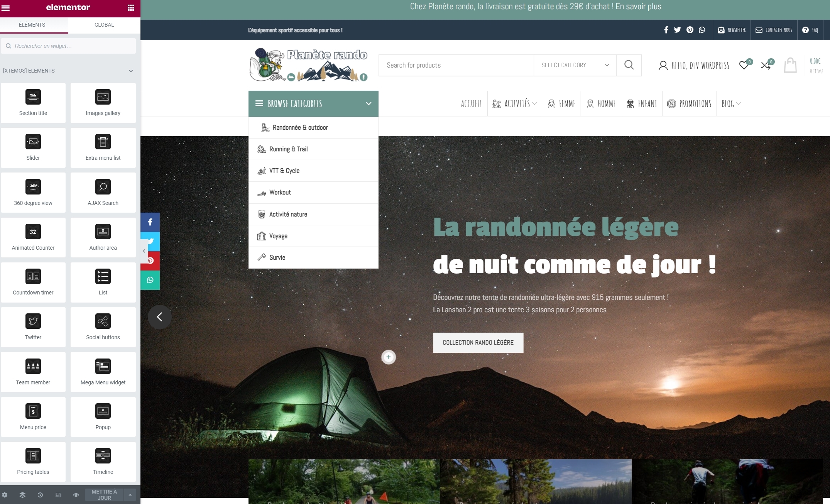Image resolution: width=830 pixels, height=504 pixels.
Task: Open the Select Category dropdown
Action: point(575,65)
